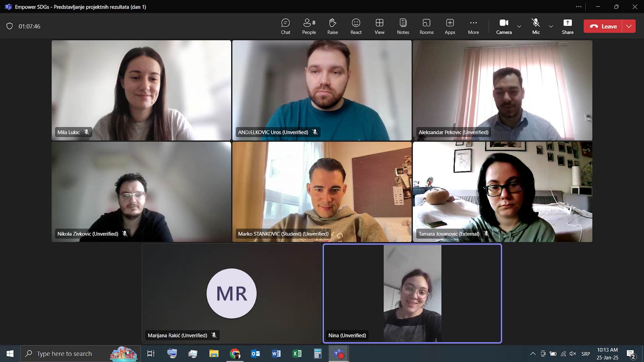The height and width of the screenshot is (362, 644).
Task: Select Tamara Jovanovic's video tile
Action: pos(503,192)
